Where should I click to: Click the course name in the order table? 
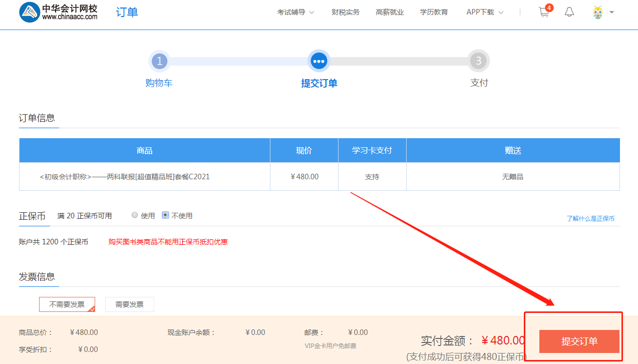tap(125, 177)
